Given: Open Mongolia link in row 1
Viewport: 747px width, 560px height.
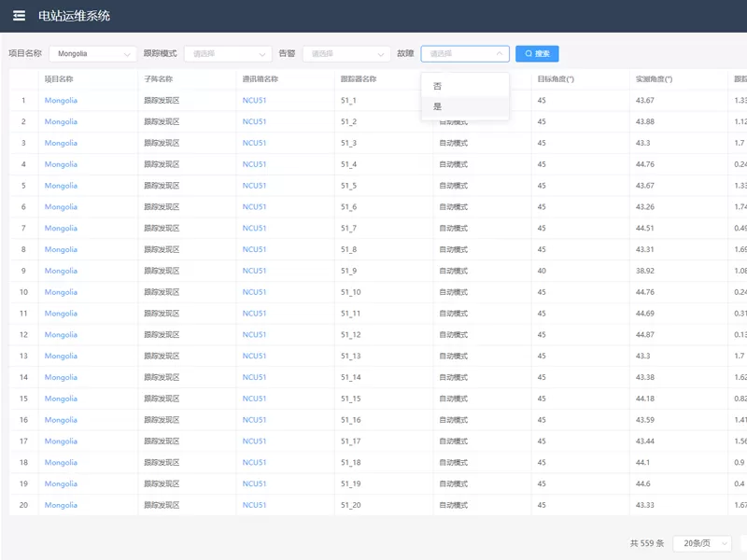Looking at the screenshot, I should (x=61, y=100).
